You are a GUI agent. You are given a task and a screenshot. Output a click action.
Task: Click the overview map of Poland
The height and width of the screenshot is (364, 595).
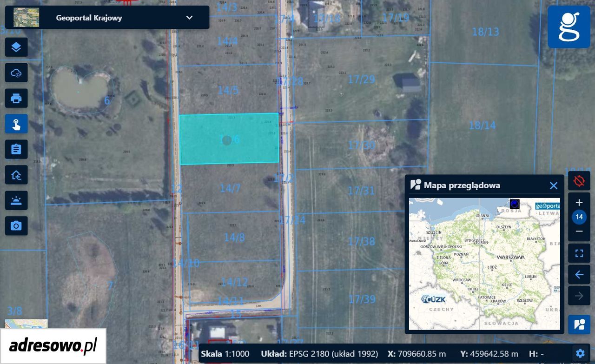(484, 264)
